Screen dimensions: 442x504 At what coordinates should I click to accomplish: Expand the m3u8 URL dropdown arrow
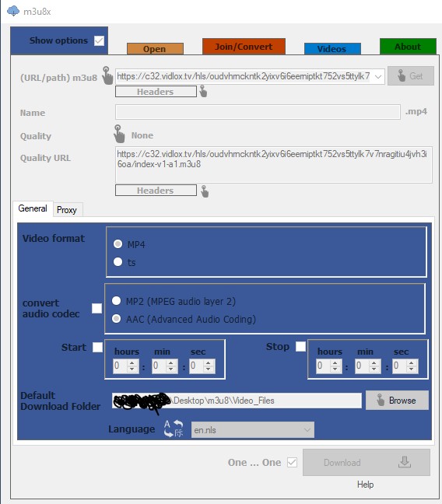(378, 76)
